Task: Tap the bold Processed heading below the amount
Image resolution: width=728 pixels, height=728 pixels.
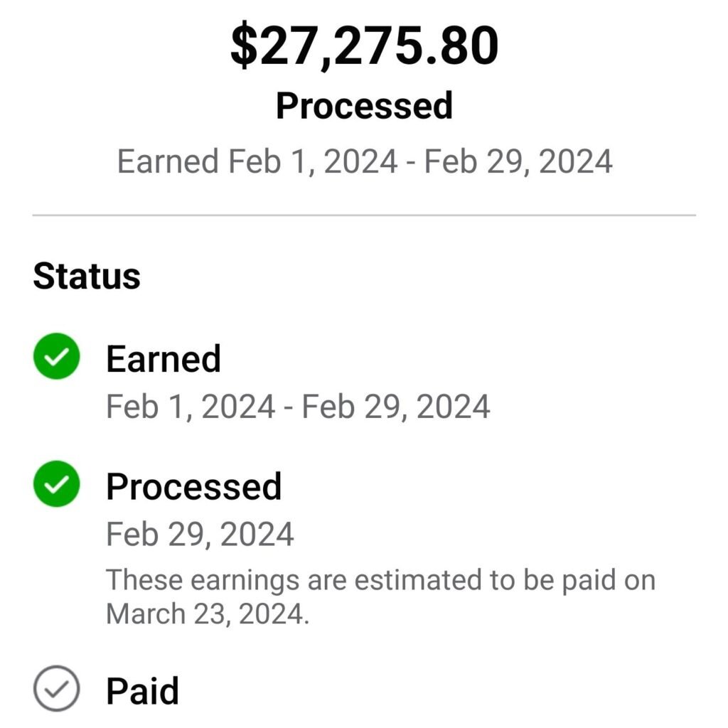Action: coord(364,106)
